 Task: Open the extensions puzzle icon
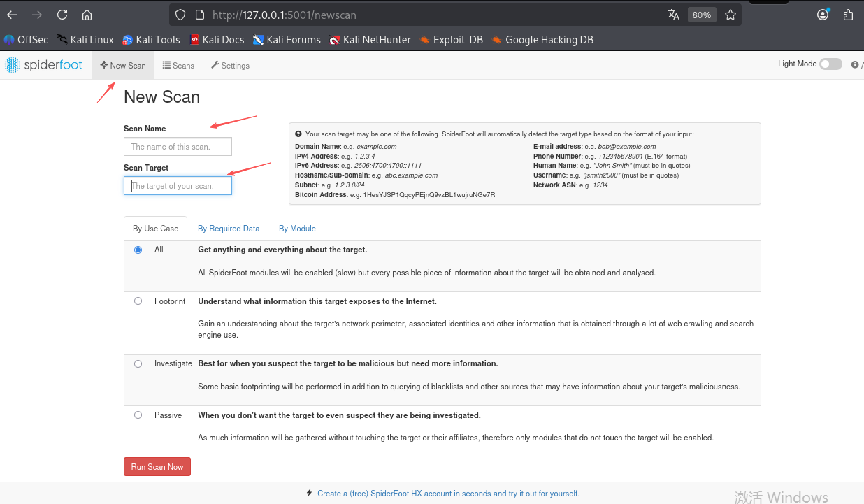(849, 15)
